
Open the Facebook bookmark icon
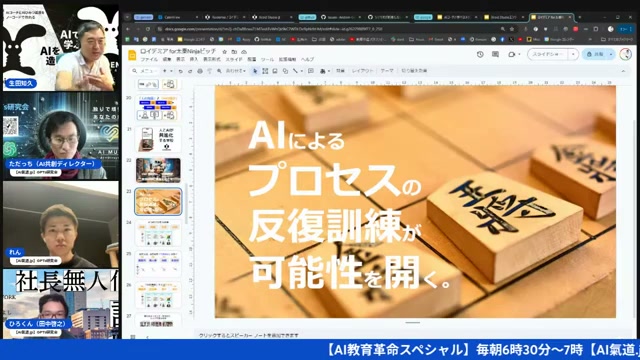502,40
